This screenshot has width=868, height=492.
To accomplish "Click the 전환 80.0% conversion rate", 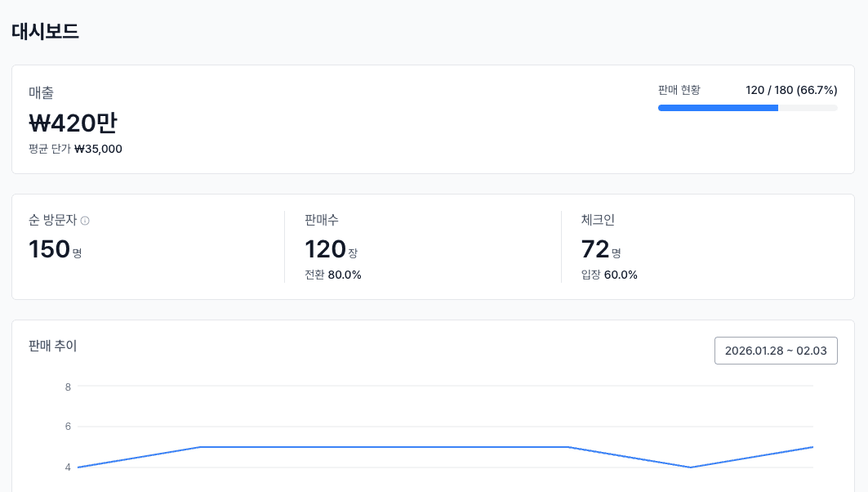I will [x=333, y=275].
